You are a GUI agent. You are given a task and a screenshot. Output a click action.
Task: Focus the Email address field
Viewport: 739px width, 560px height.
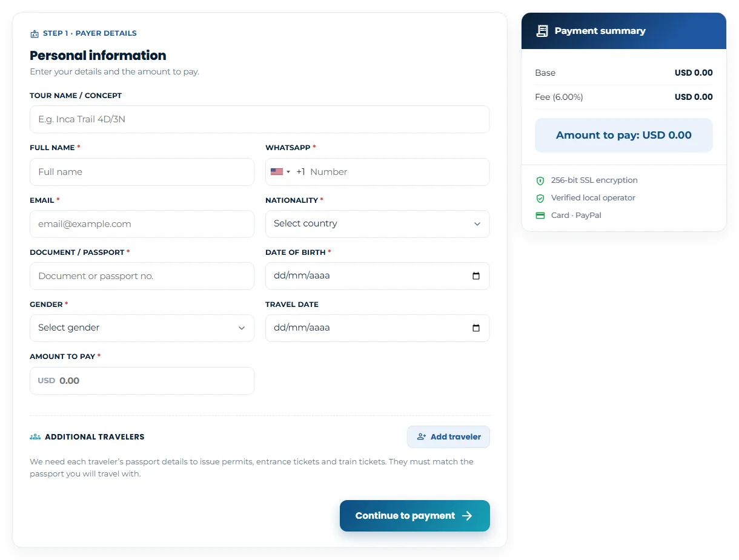[x=142, y=224]
